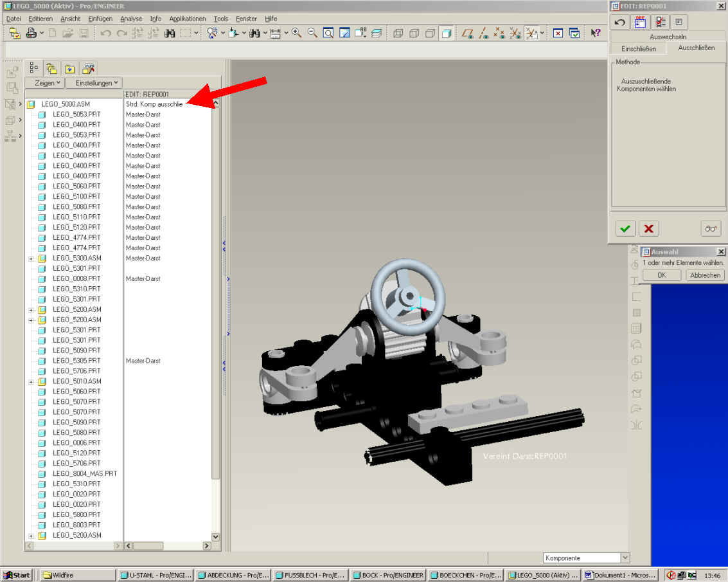This screenshot has height=582, width=728.
Task: Click the reorient view icon beside Redraw
Action: [x=360, y=33]
